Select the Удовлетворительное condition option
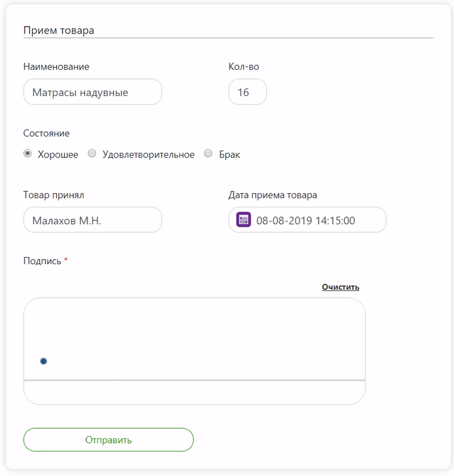 click(x=92, y=153)
